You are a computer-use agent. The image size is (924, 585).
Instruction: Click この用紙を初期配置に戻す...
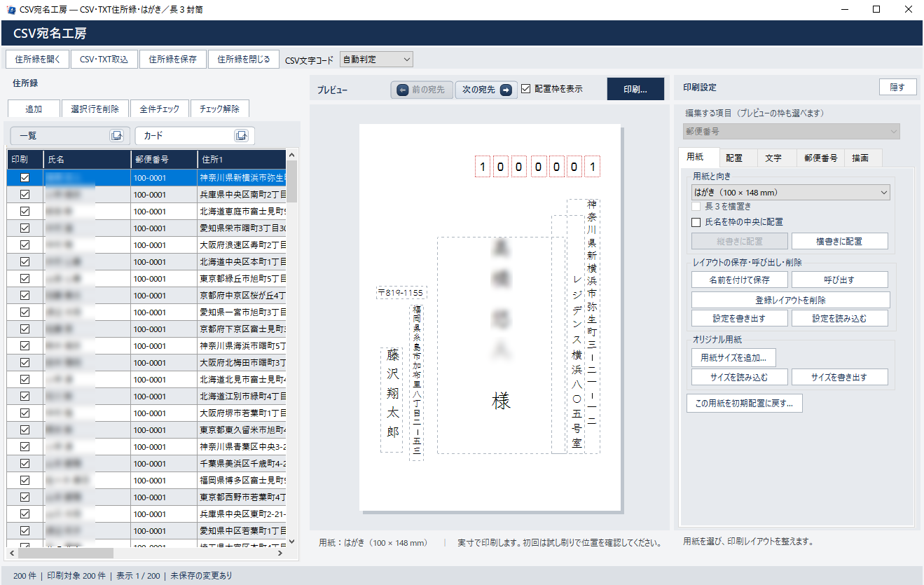point(745,403)
